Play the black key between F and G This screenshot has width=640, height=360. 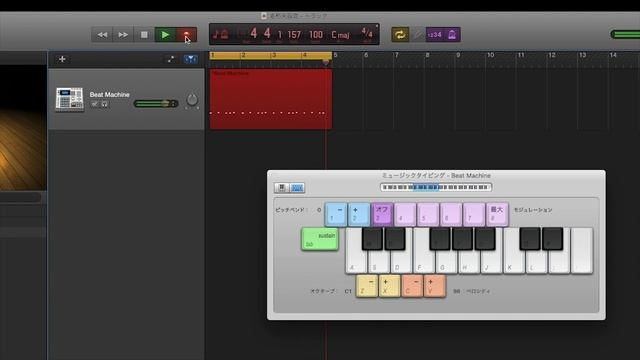[x=440, y=238]
